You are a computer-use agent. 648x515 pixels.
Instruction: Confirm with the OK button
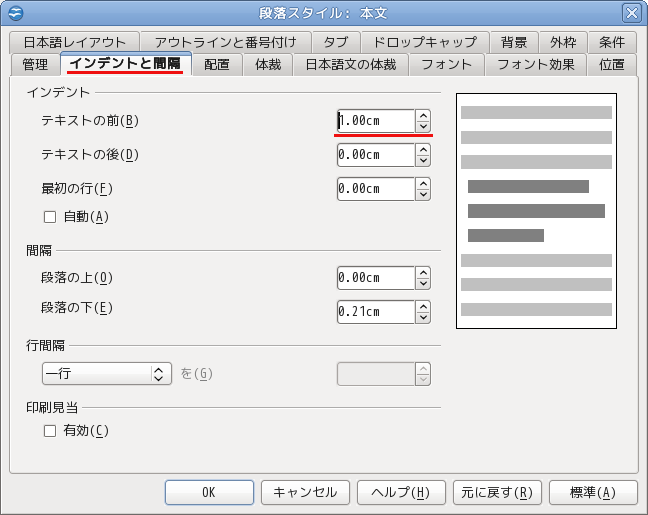point(209,492)
